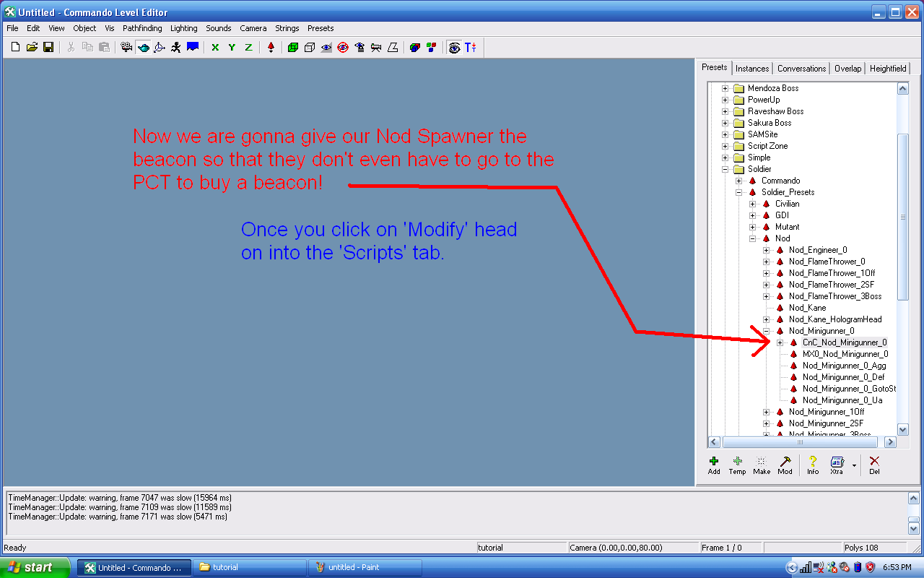Screen dimensions: 924x578
Task: Click the Add preset plus icon
Action: coord(714,465)
